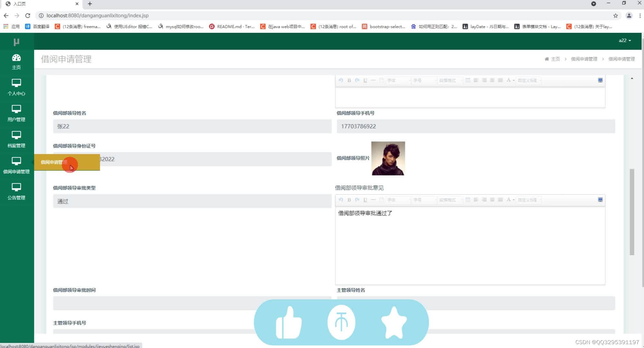Open 公告管理 in the sidebar

pos(16,192)
